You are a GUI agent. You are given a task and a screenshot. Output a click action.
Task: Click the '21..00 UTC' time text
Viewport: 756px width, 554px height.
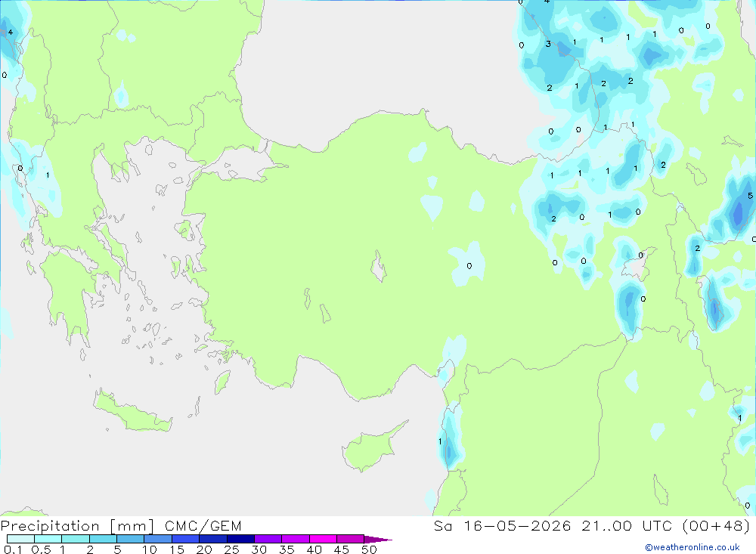point(627,526)
